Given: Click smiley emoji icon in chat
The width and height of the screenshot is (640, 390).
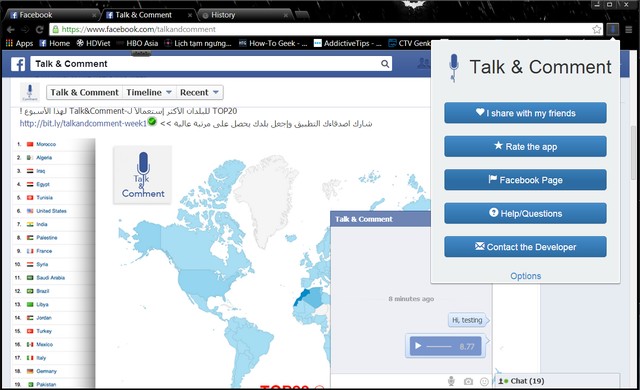Looking at the screenshot, I should 484,381.
